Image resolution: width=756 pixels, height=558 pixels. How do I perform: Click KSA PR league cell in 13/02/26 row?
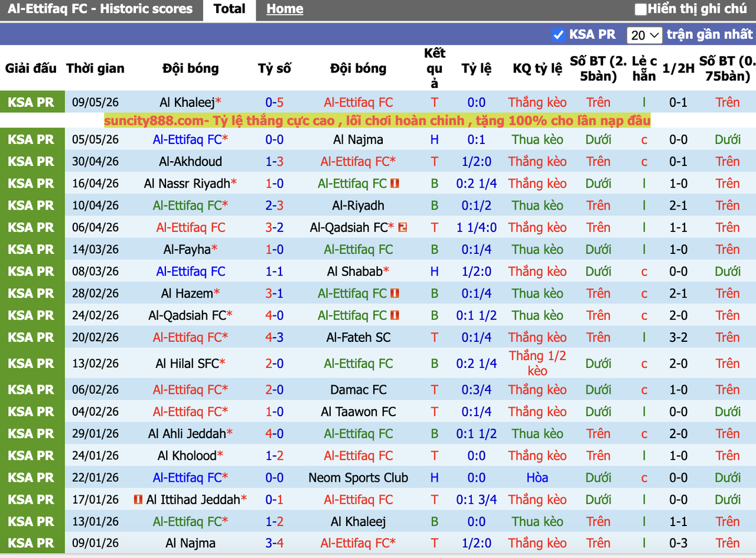pyautogui.click(x=31, y=364)
